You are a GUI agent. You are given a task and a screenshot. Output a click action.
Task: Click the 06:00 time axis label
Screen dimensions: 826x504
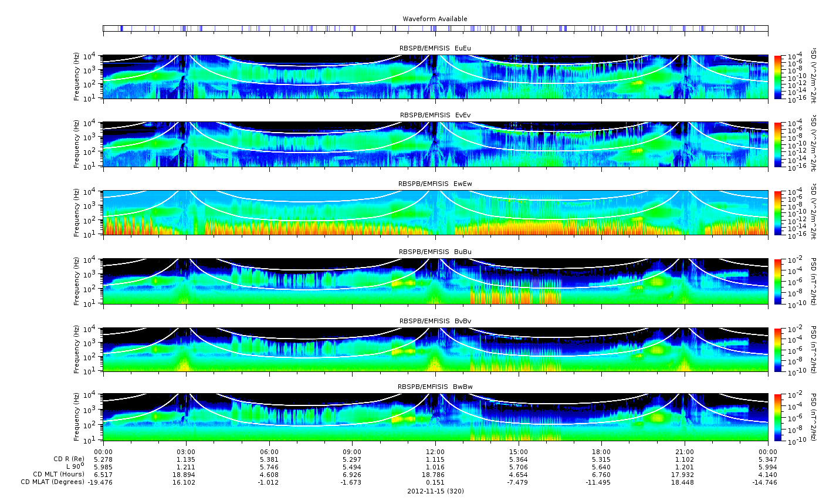269,452
